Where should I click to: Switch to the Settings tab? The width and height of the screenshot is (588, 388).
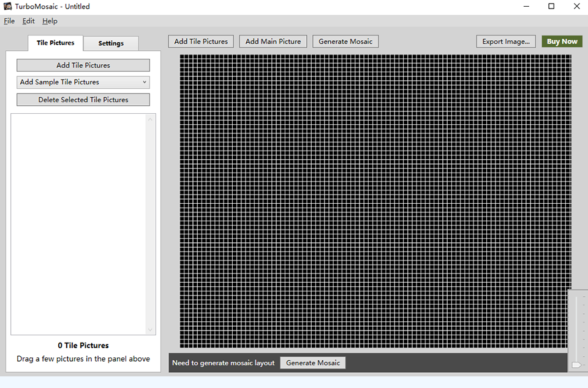point(111,43)
